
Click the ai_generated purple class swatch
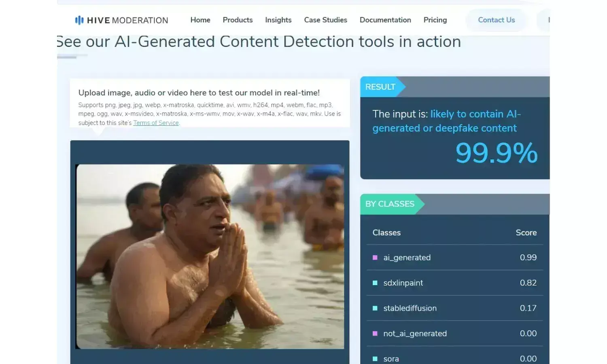coord(375,258)
